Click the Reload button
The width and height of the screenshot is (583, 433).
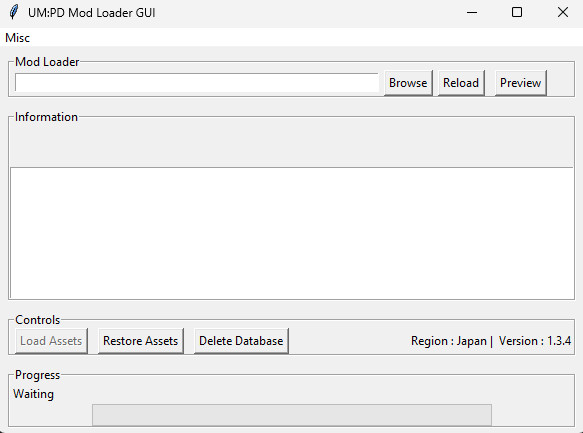[x=461, y=83]
